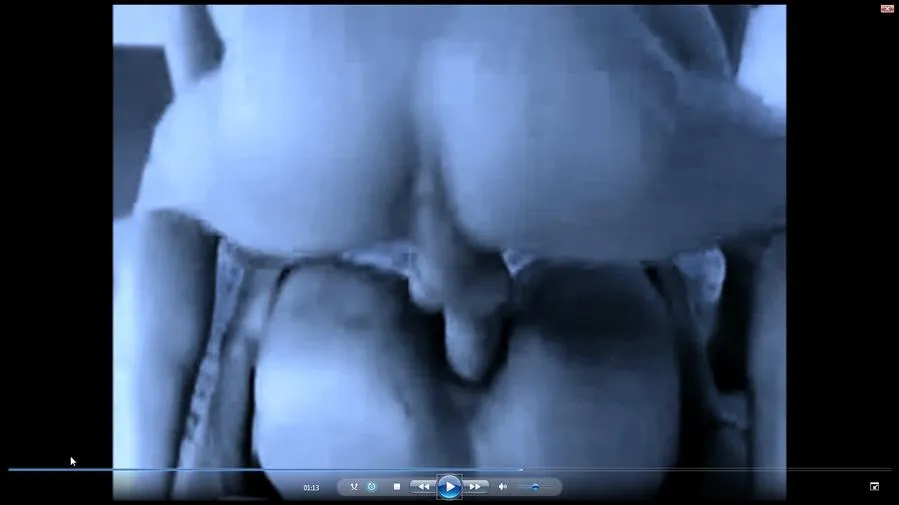Screen dimensions: 899x505
Task: Click the previous/rewind button
Action: pyautogui.click(x=423, y=487)
